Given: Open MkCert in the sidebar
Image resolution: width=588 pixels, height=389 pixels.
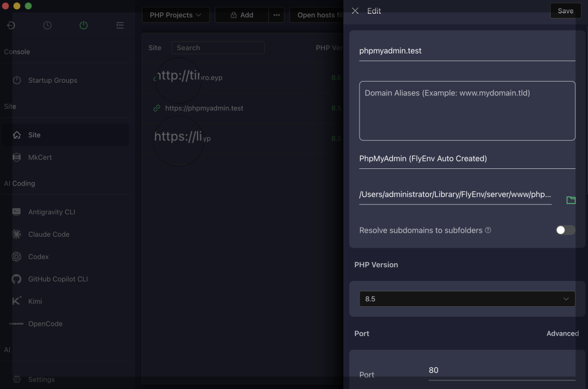Looking at the screenshot, I should click(x=65, y=157).
